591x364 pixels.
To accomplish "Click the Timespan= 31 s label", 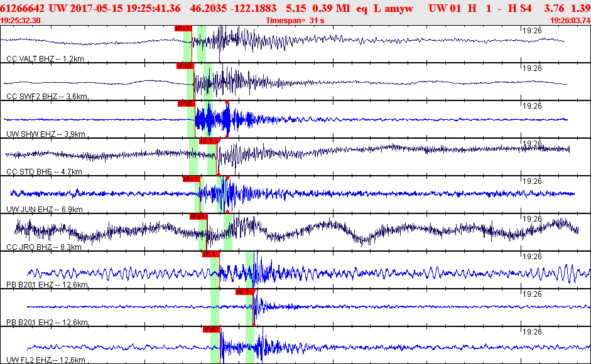I will click(295, 21).
